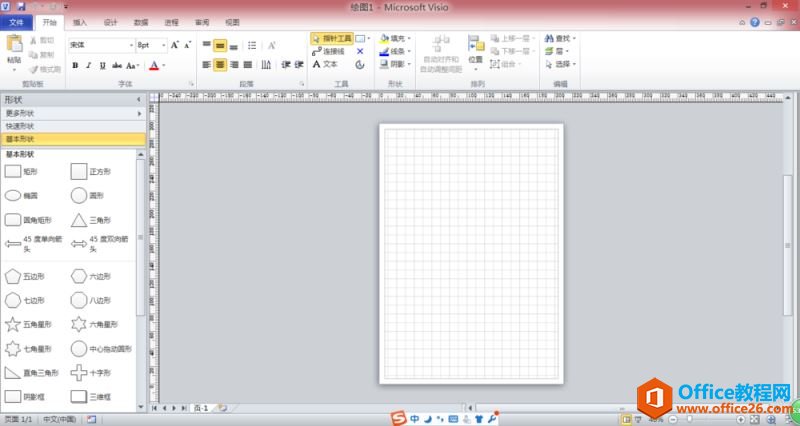Open the File (文件) tab
This screenshot has height=426, width=800.
16,22
